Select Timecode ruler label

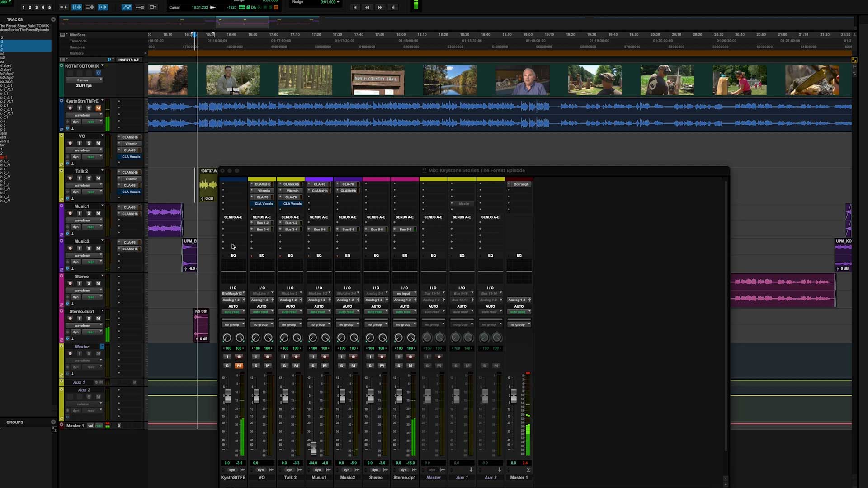tap(78, 41)
